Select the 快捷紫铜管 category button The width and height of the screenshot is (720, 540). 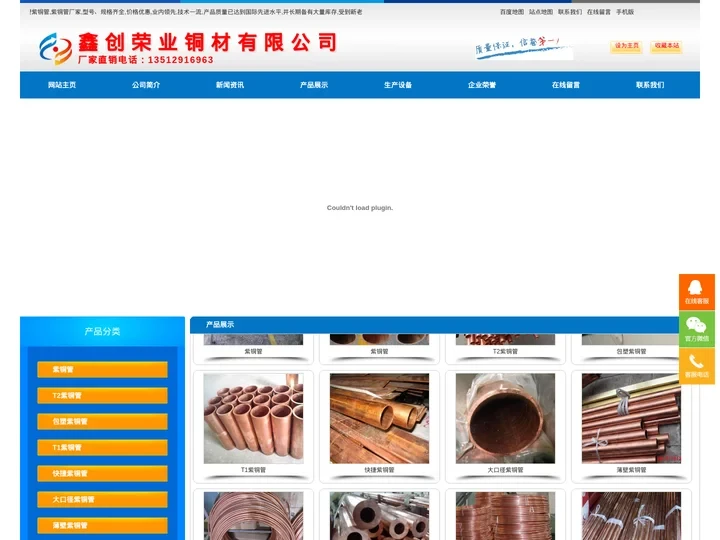click(x=102, y=473)
